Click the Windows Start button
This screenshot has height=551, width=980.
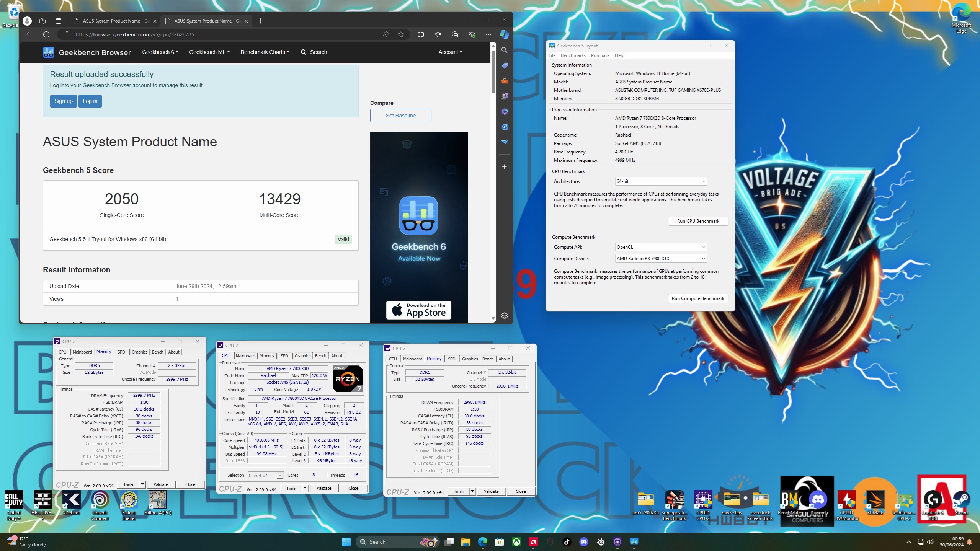coord(346,542)
